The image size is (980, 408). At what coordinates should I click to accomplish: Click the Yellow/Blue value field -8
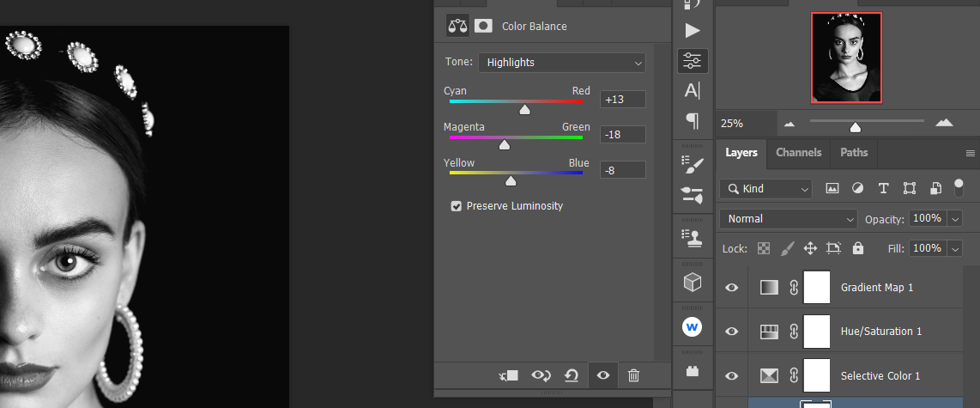click(x=622, y=169)
